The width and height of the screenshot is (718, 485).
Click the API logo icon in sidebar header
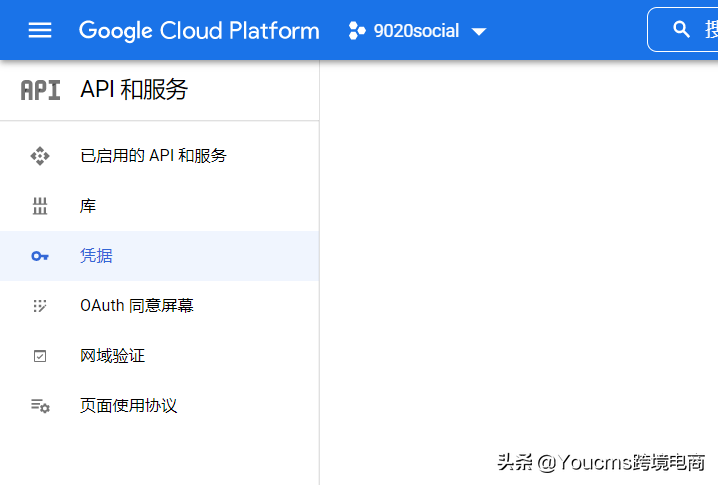point(40,90)
